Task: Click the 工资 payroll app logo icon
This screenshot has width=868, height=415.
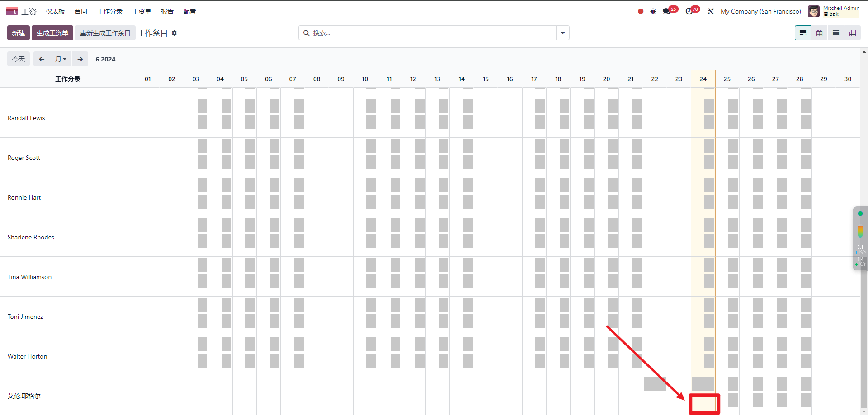Action: pos(12,11)
